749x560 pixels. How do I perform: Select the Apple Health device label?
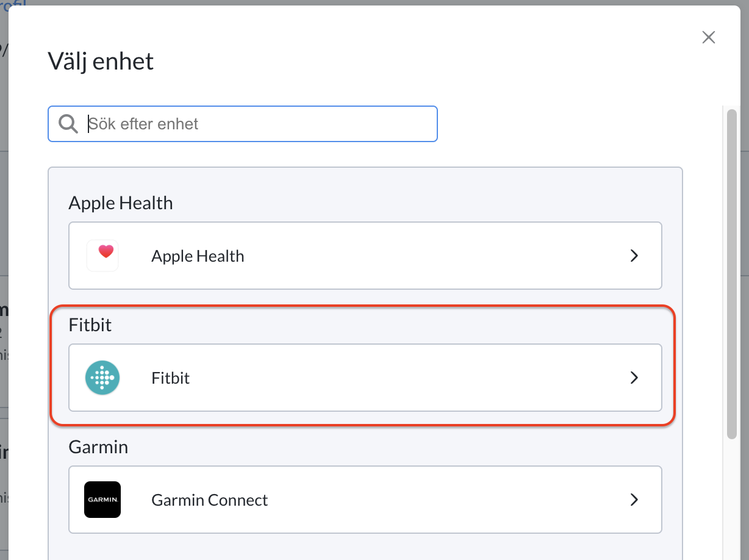click(198, 256)
